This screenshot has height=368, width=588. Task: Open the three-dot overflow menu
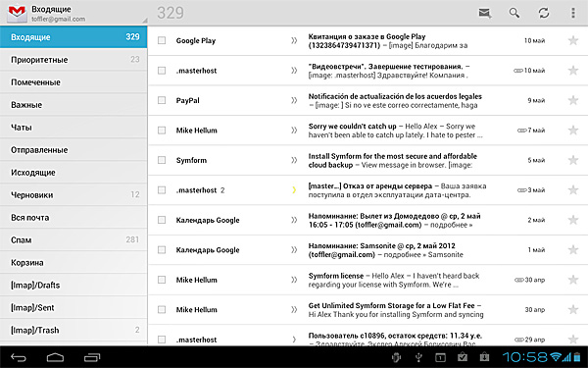[x=573, y=13]
